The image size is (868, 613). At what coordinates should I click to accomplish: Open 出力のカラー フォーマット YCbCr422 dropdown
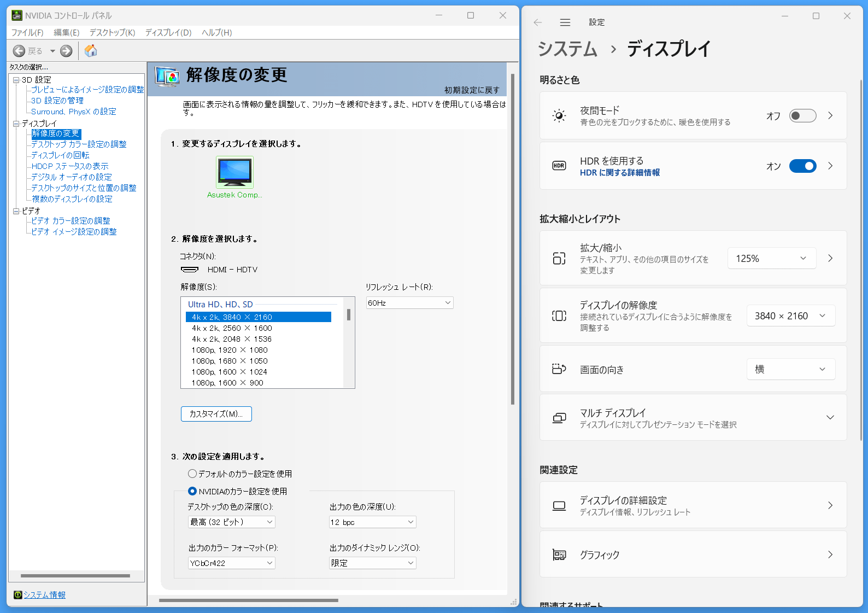pyautogui.click(x=232, y=563)
